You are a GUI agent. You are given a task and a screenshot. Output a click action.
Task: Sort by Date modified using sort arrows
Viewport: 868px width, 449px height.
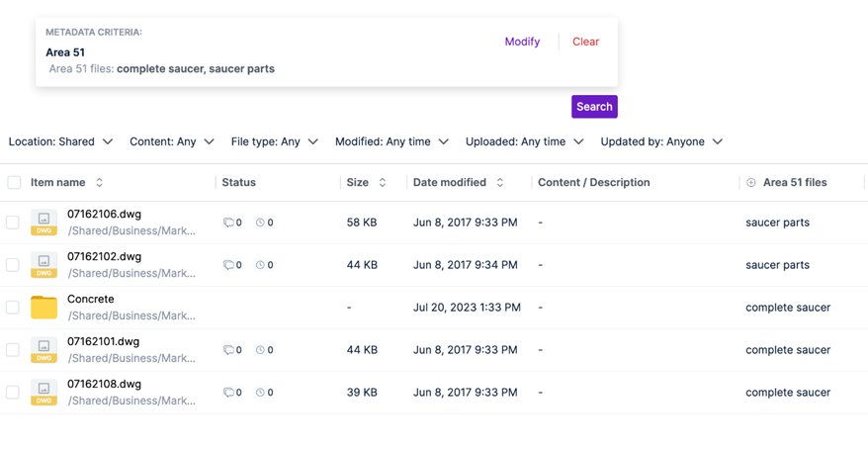pos(500,183)
